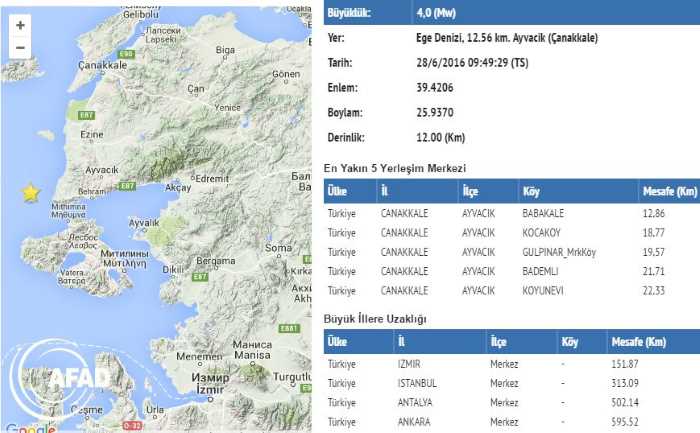Screen dimensions: 700x433
Task: Click the E881 road shield
Action: (290, 328)
